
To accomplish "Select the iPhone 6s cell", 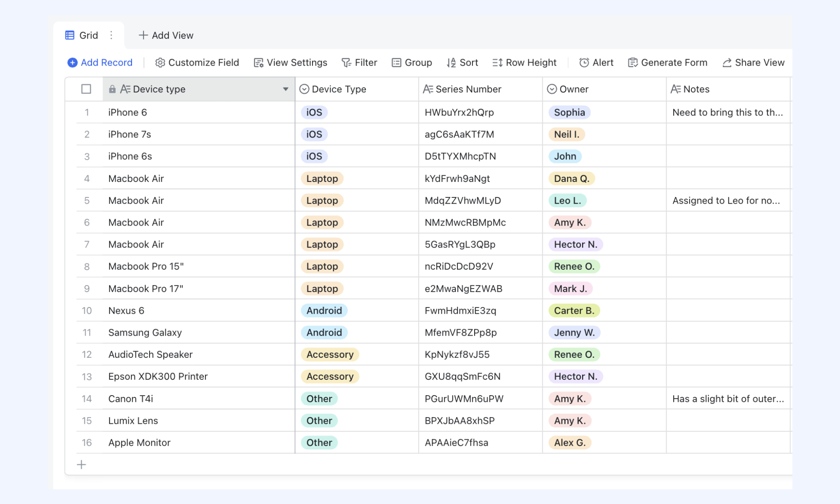I will pyautogui.click(x=198, y=156).
